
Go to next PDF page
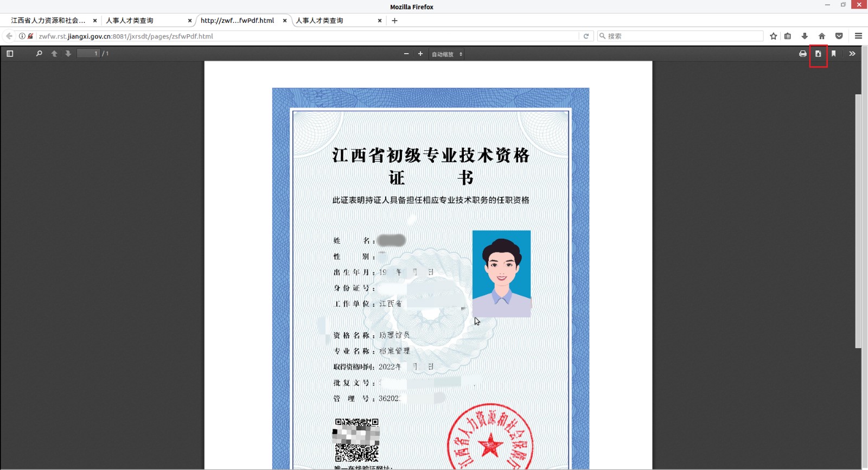pyautogui.click(x=68, y=54)
